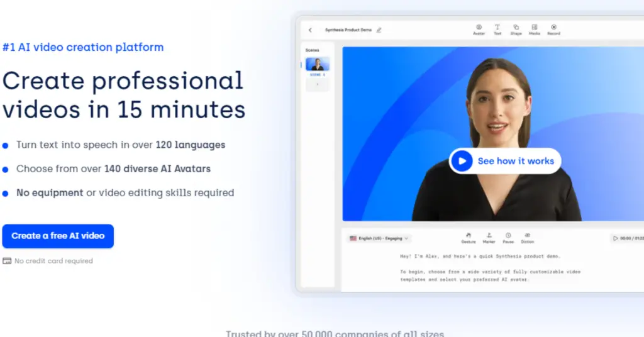Image resolution: width=644 pixels, height=337 pixels.
Task: Click the "120 languages" bullet text
Action: [190, 145]
